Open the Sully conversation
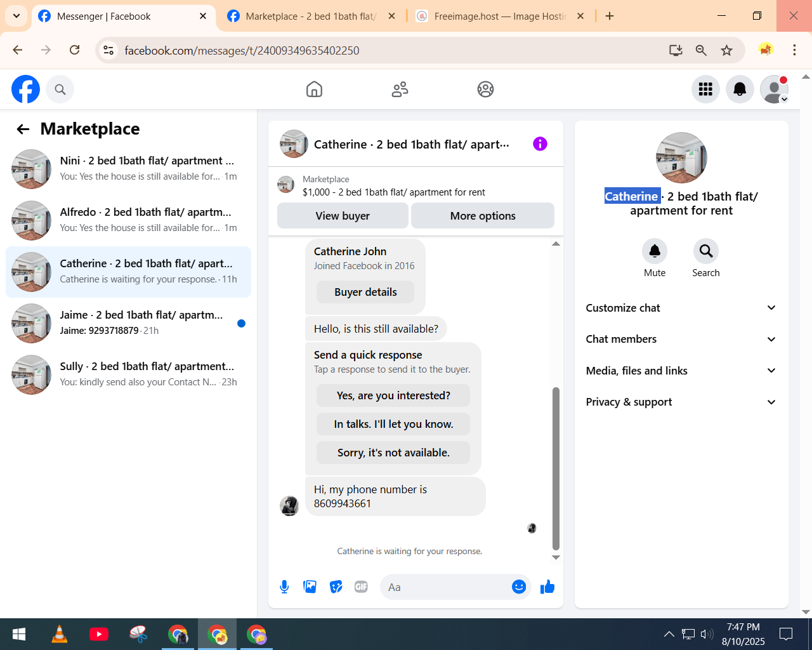 point(128,375)
